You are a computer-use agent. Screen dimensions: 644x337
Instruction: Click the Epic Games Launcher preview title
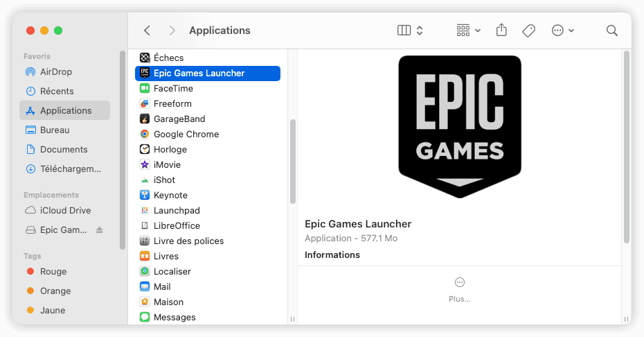[358, 224]
